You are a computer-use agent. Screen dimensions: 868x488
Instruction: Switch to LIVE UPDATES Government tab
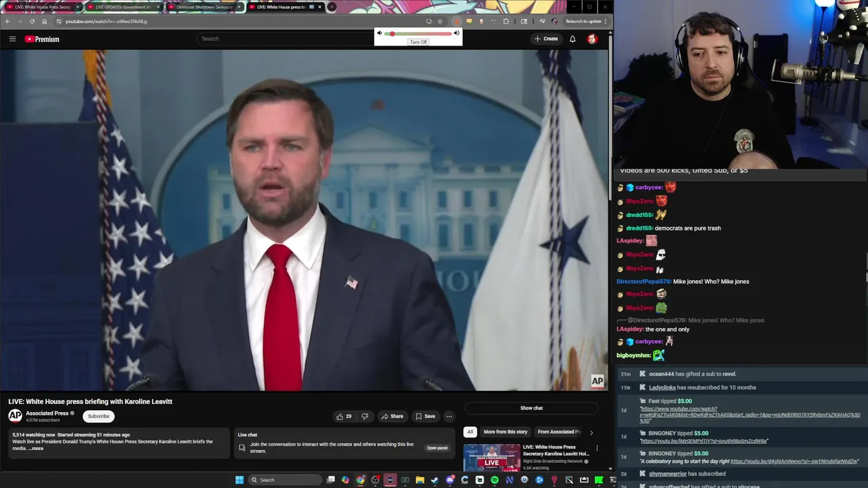coord(125,7)
